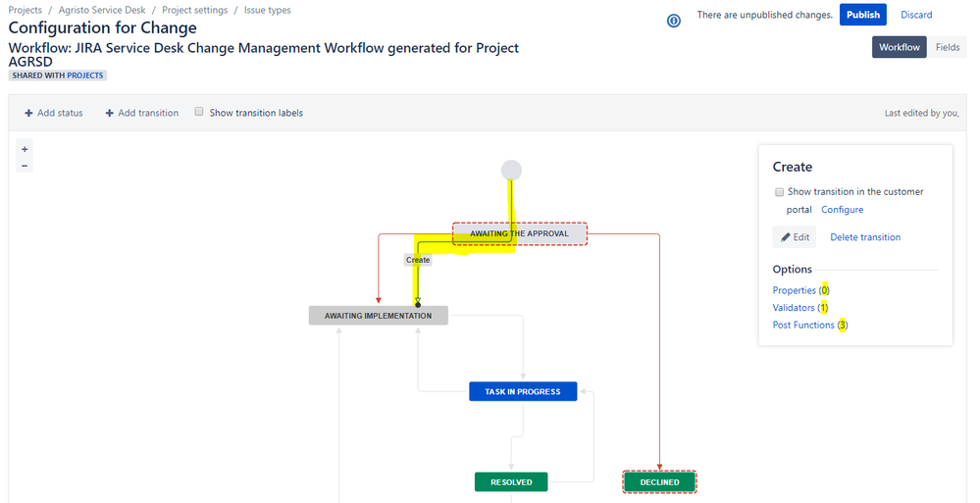
Task: Click the PROJECTS link in shared badge
Action: click(x=85, y=75)
